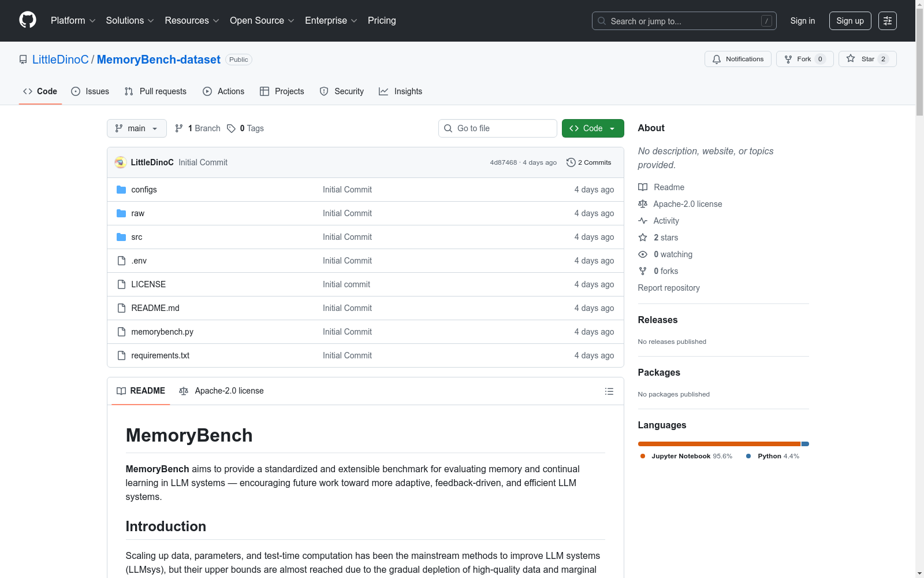The width and height of the screenshot is (924, 578).
Task: Switch to the Insights tab
Action: tap(401, 91)
